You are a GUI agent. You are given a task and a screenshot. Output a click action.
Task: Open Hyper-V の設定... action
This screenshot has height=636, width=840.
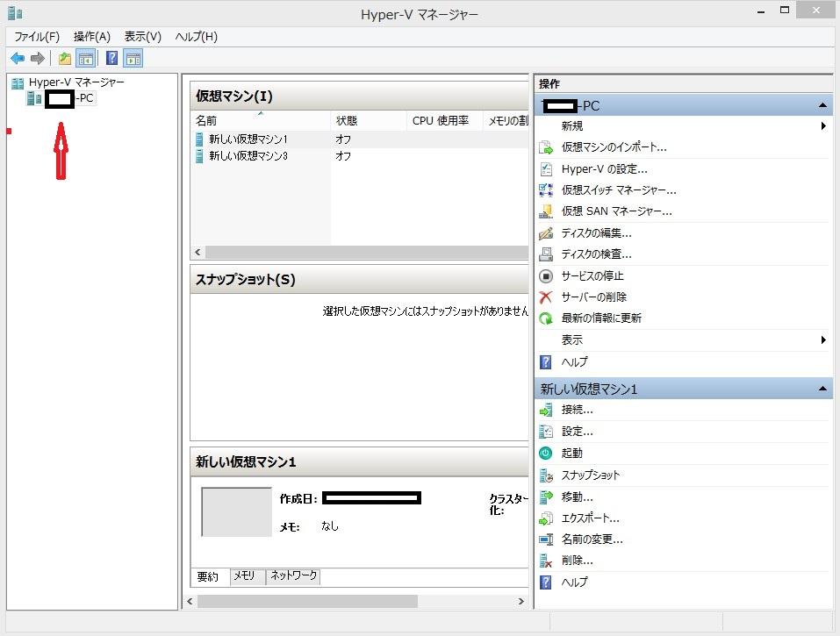tap(604, 169)
